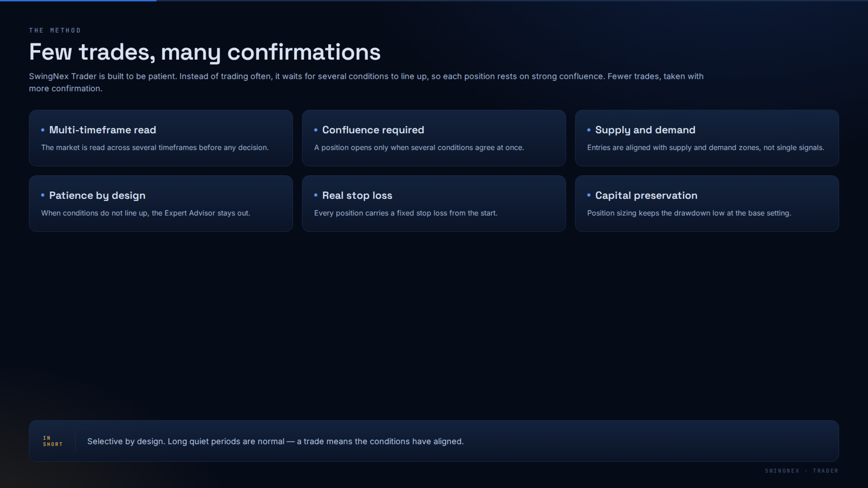The width and height of the screenshot is (868, 488).
Task: Click the SwingNex Trader intro paragraph
Action: coord(366,82)
